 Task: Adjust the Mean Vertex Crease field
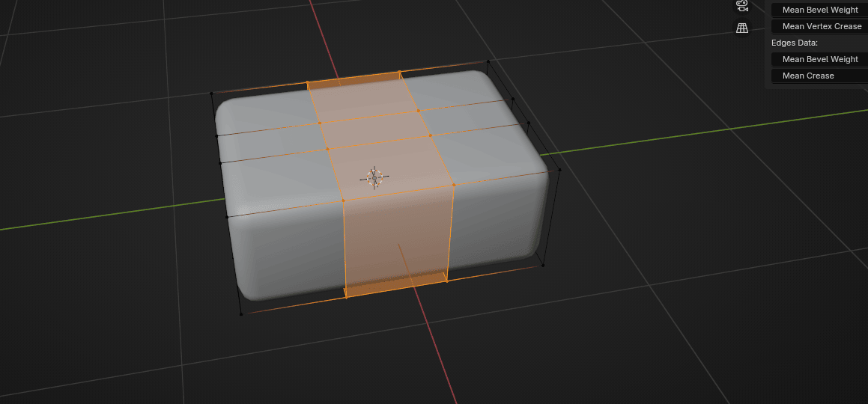[819, 26]
